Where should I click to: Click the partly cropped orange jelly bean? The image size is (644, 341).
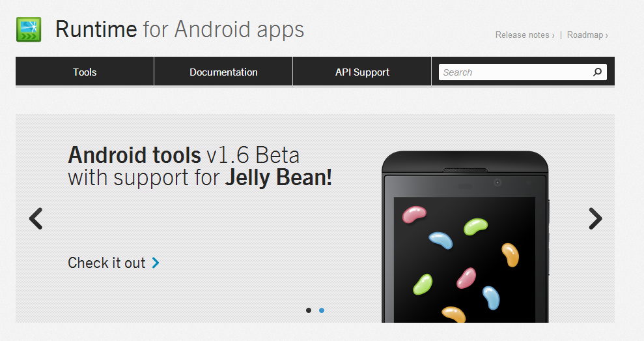click(x=454, y=315)
